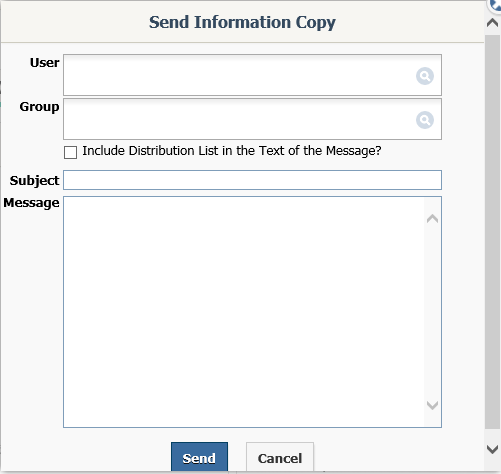Place cursor in the Subject field
Viewport: 501px width, 474px height.
pos(252,180)
